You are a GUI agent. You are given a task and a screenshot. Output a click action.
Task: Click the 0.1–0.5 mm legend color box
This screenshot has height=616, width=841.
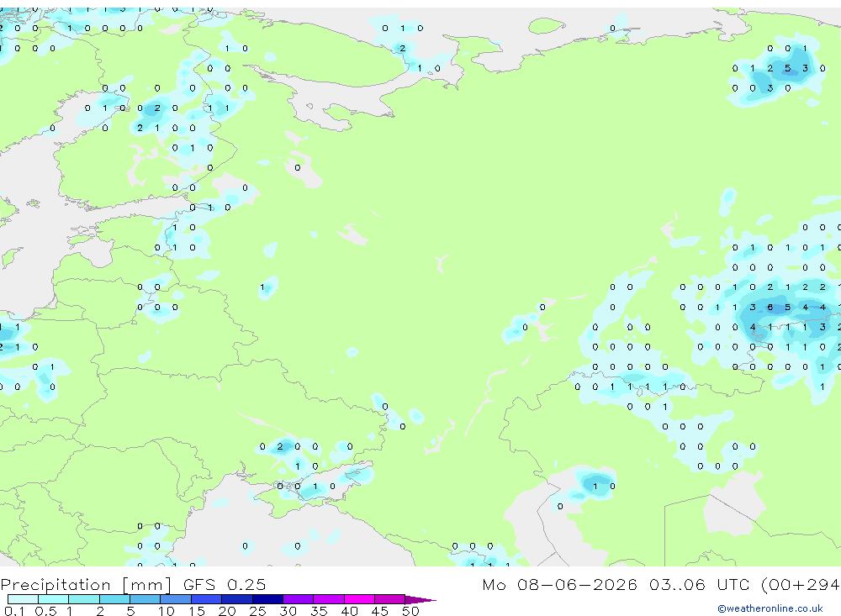23,599
